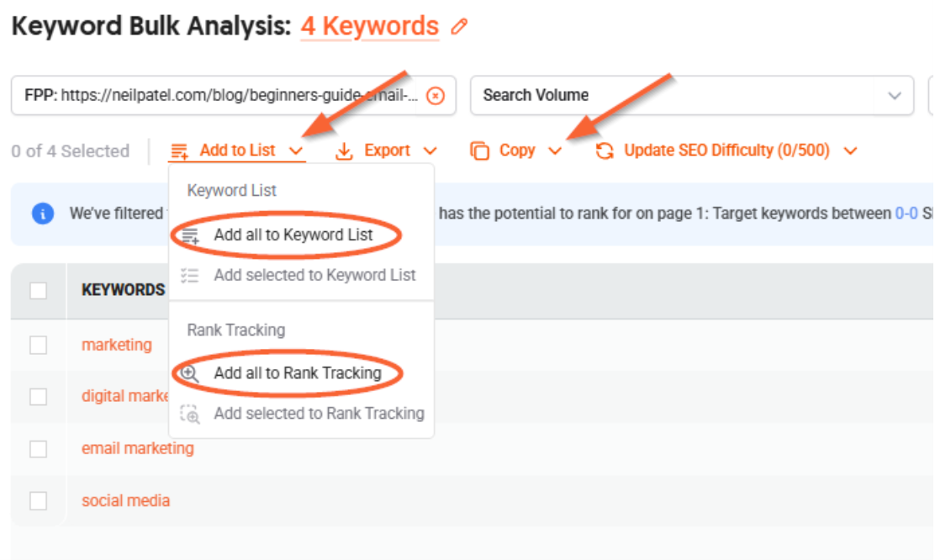Choose Add all to Rank Tracking

(297, 373)
